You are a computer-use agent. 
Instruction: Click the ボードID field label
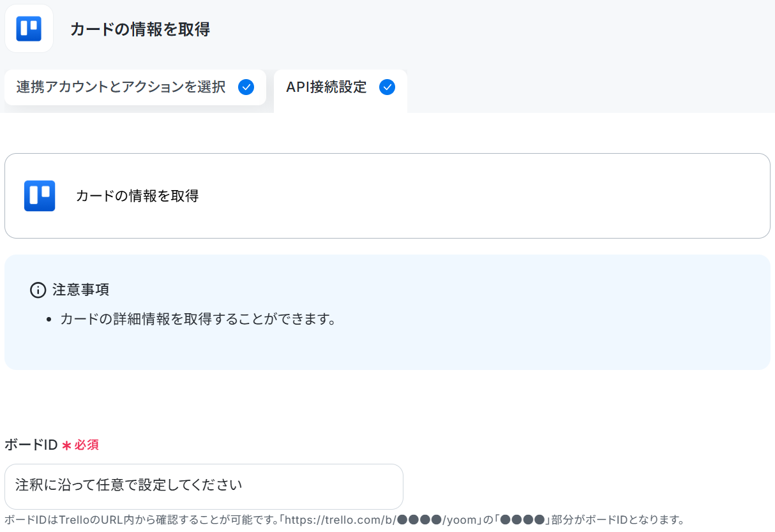[31, 445]
